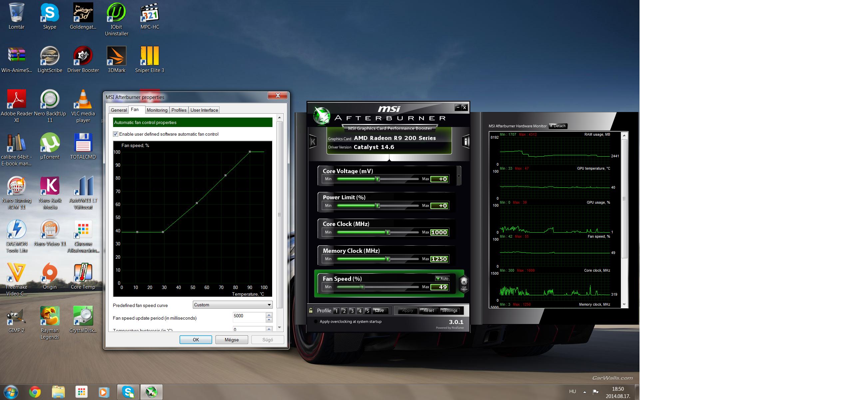Viewport: 868px width, 400px height.
Task: Click the Action Center flag tray icon
Action: 596,392
